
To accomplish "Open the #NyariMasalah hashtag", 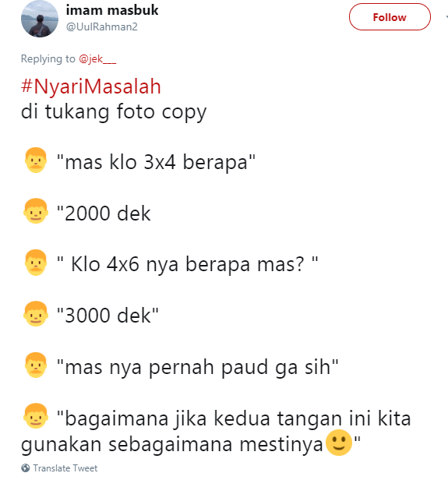I will (x=91, y=86).
